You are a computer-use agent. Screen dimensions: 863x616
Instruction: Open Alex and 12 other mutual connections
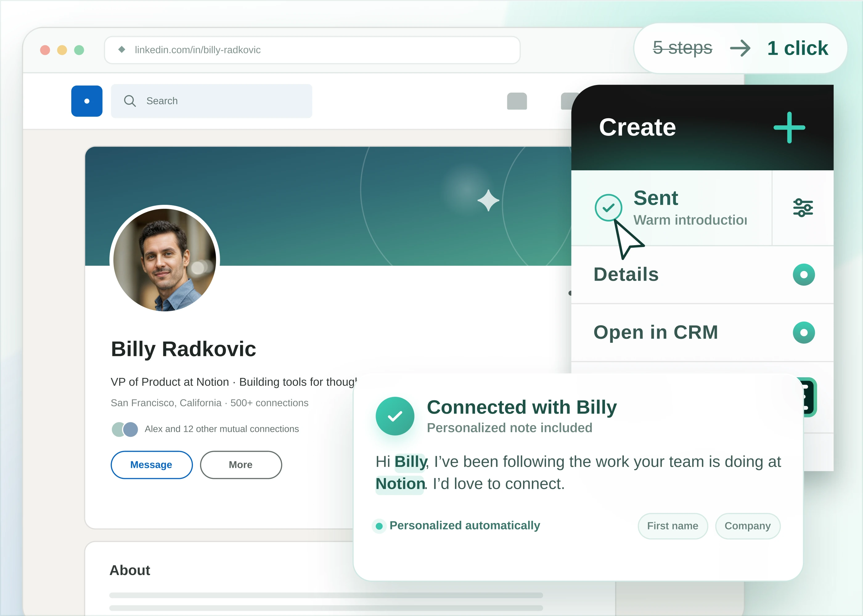click(222, 429)
